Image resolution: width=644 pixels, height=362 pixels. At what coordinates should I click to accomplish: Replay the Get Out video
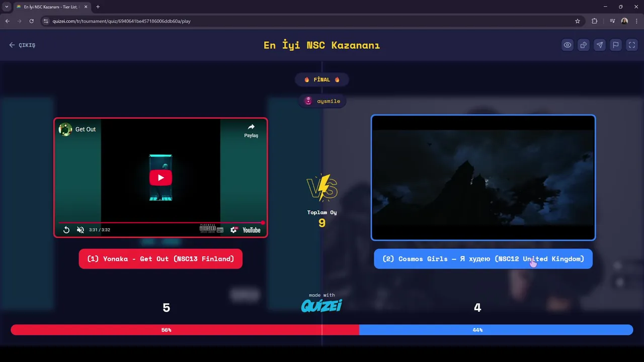(x=66, y=230)
